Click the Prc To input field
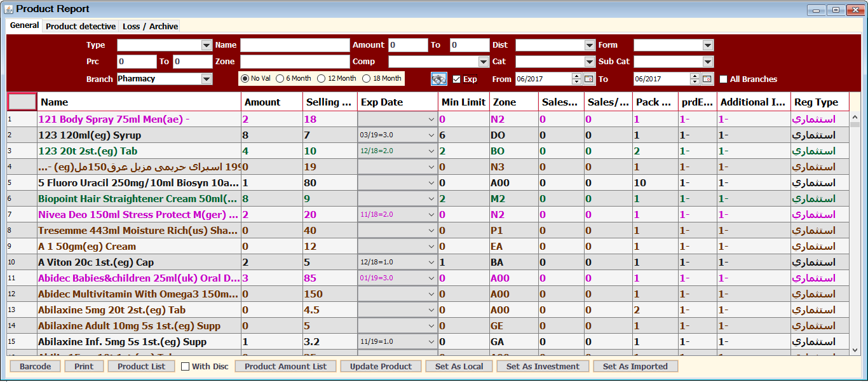The image size is (868, 382). click(193, 62)
